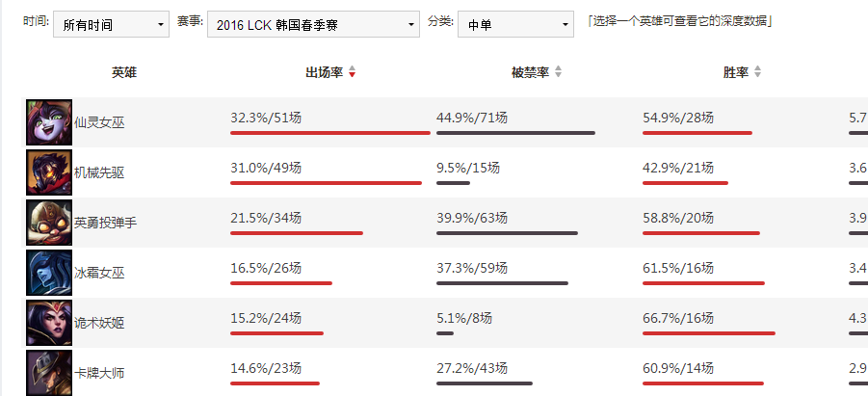868x396 pixels.
Task: Click the 诡术妖姬 66.7% win rate bar
Action: point(708,333)
